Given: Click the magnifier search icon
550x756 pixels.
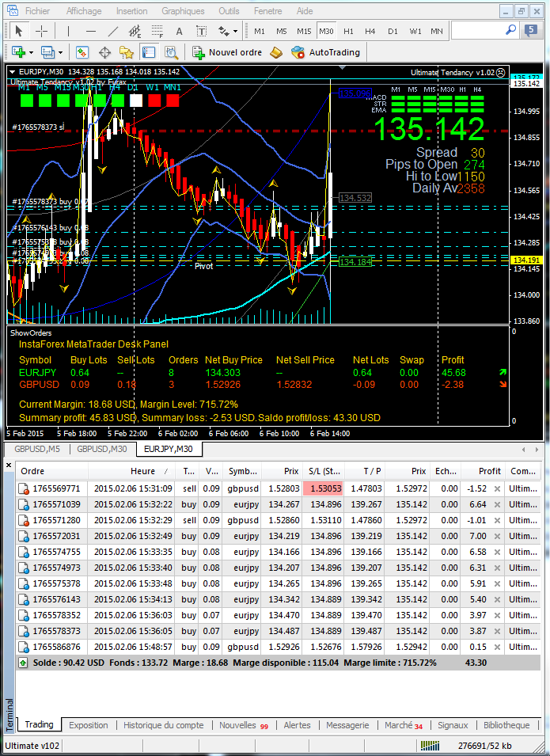Looking at the screenshot, I should [x=510, y=30].
